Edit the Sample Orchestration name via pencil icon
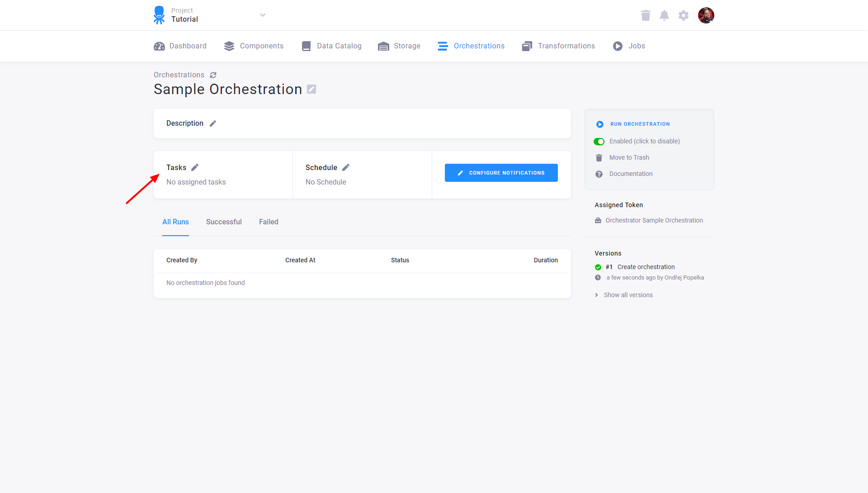The image size is (868, 493). [311, 89]
